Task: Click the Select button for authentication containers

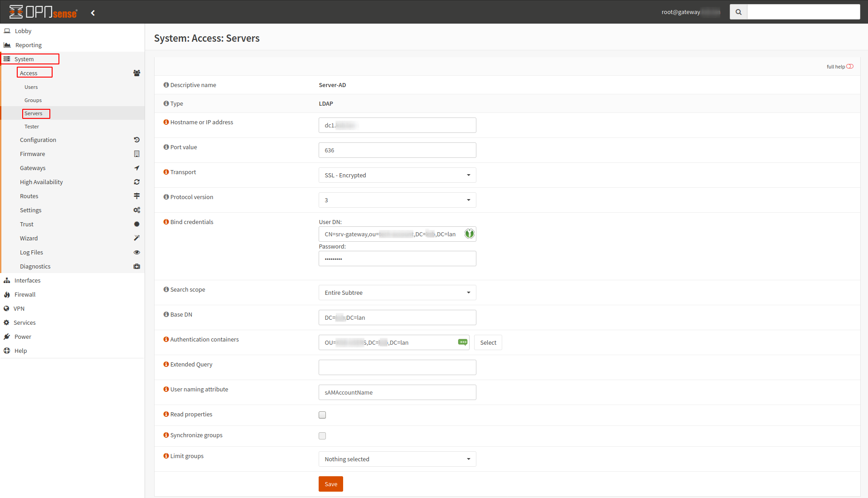Action: pos(488,342)
